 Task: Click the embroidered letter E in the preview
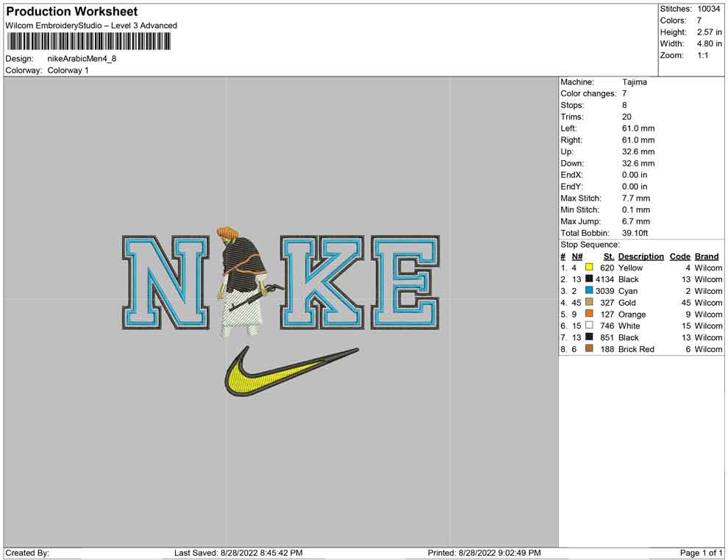tap(405, 283)
